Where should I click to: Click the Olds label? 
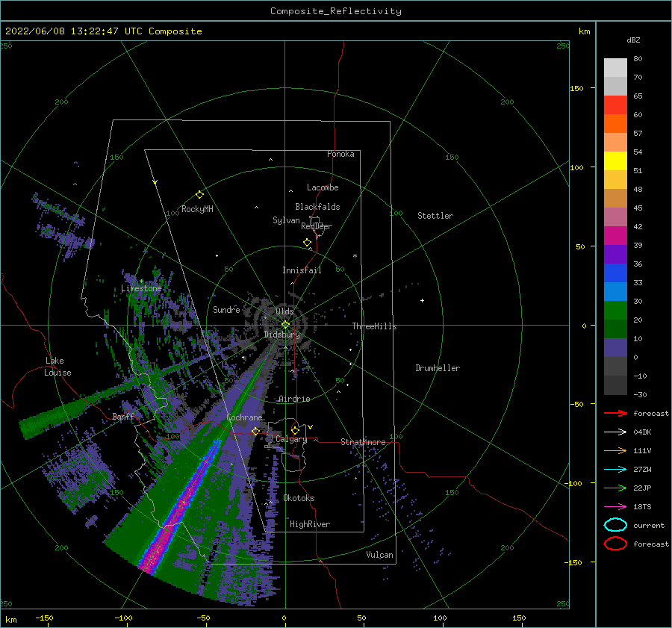[x=284, y=311]
